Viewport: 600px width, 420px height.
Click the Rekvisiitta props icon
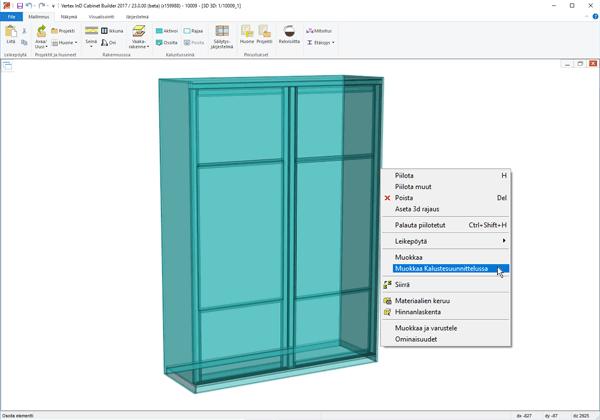[289, 36]
